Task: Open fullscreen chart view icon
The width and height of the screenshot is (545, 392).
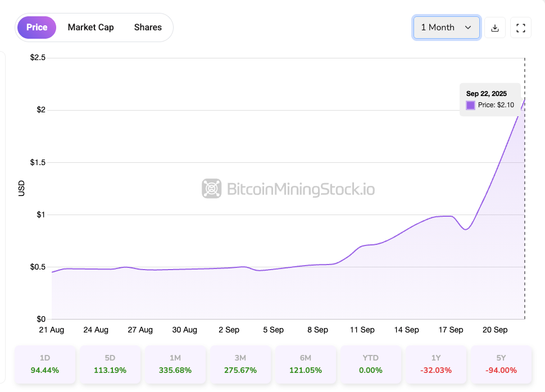Action: click(521, 28)
